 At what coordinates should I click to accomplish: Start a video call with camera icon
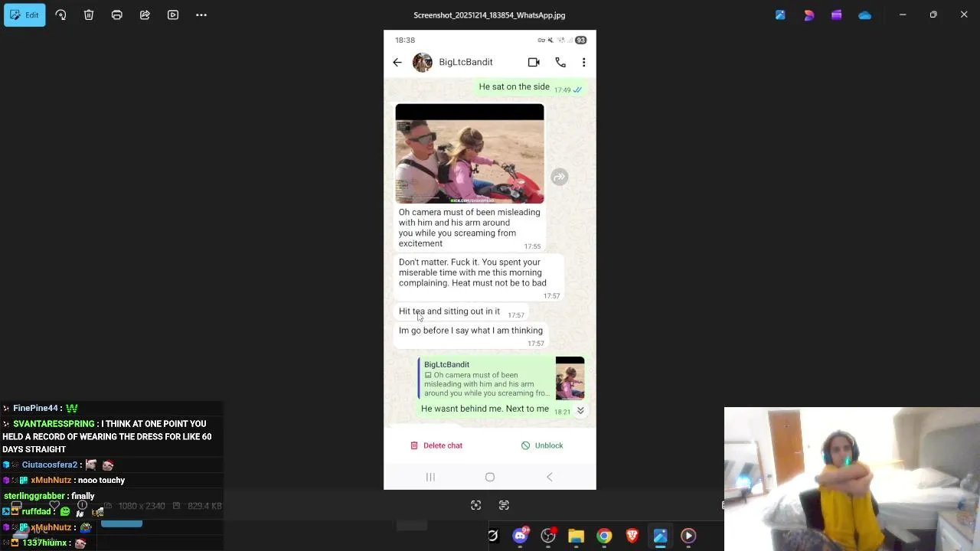534,62
